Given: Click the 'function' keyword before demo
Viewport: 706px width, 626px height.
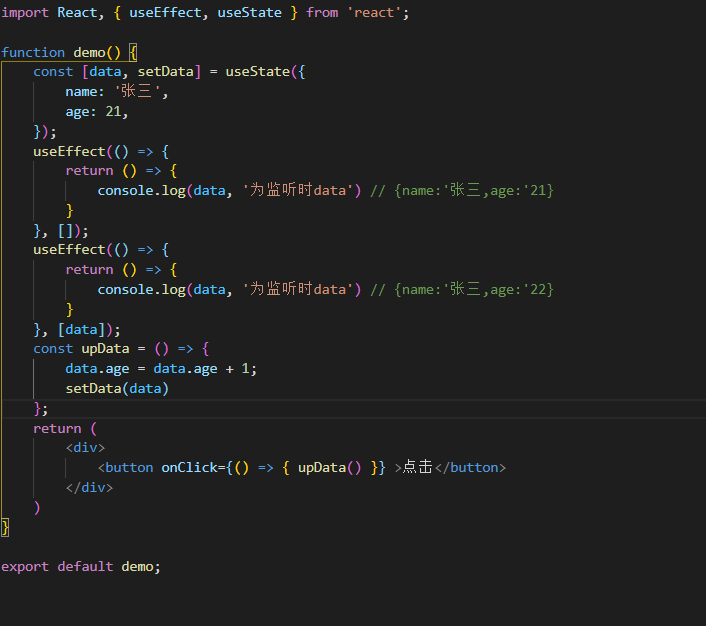Looking at the screenshot, I should point(33,52).
